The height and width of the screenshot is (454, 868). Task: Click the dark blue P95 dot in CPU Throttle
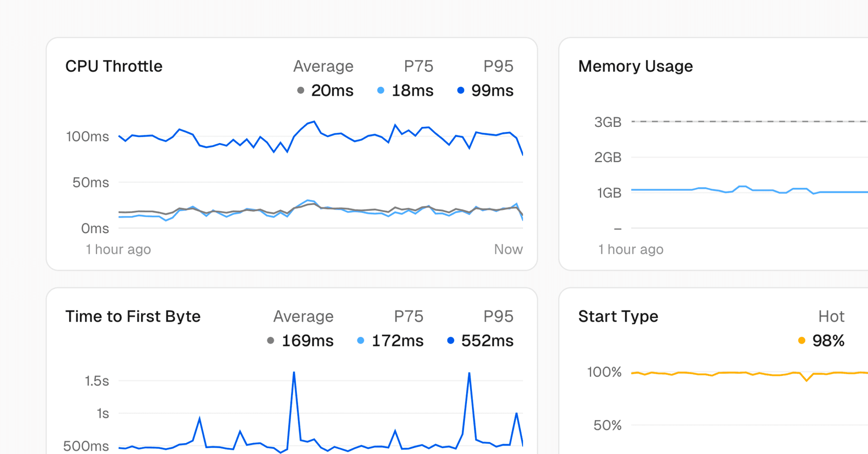461,90
